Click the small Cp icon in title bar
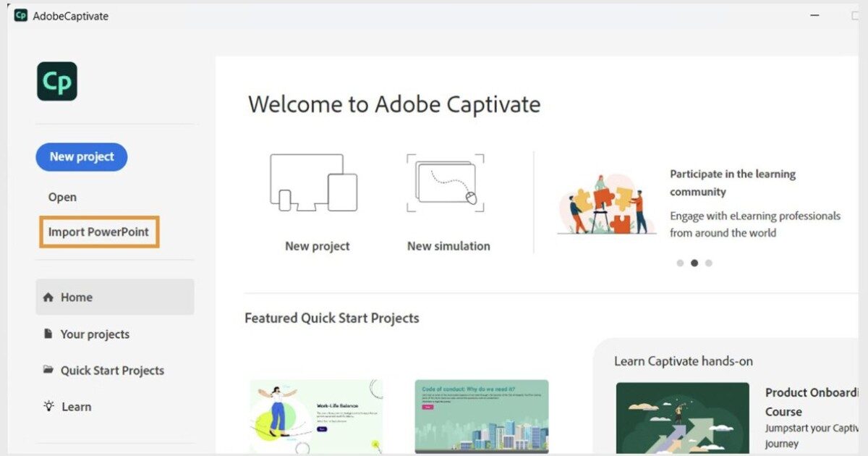The width and height of the screenshot is (868, 456). [x=21, y=15]
